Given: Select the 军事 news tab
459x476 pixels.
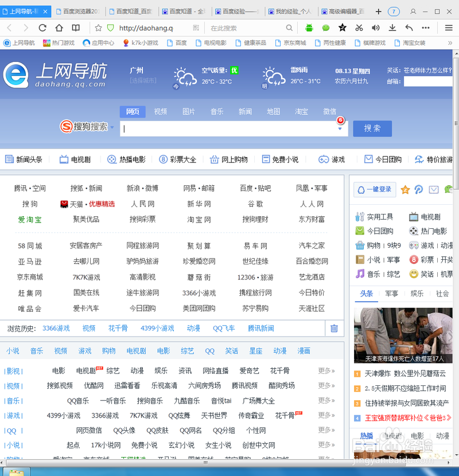Looking at the screenshot, I should pyautogui.click(x=392, y=292).
